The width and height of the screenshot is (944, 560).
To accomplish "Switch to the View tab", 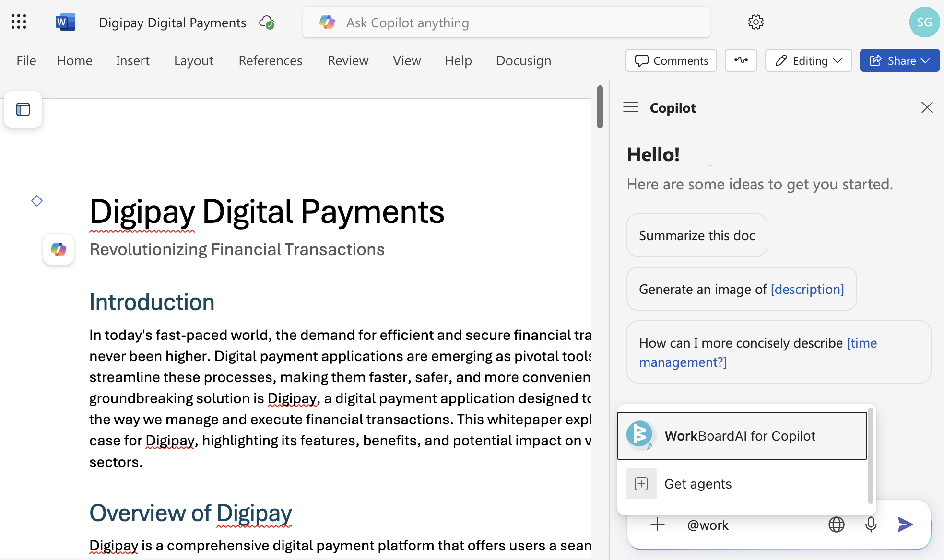I will [406, 60].
